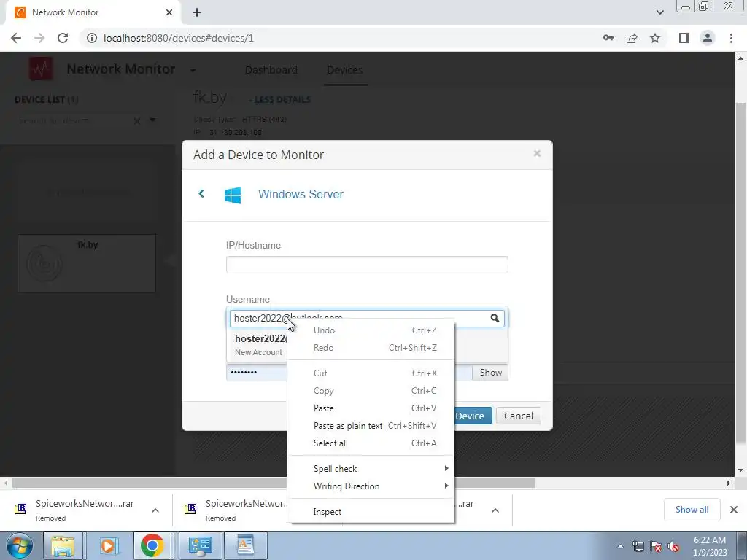Viewport: 747px width, 560px height.
Task: Select the hoster2022 New Account suggestion
Action: coord(260,345)
